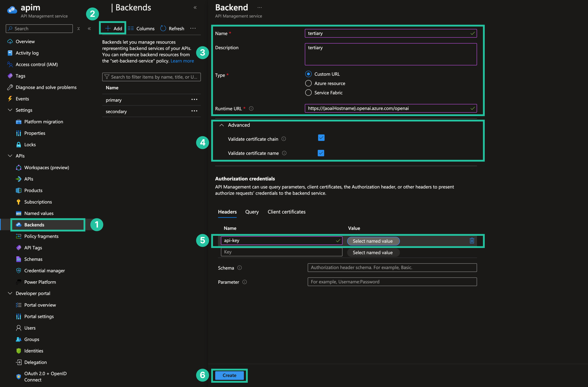This screenshot has width=588, height=387.
Task: Click Select named value for the api-key header
Action: (x=373, y=241)
